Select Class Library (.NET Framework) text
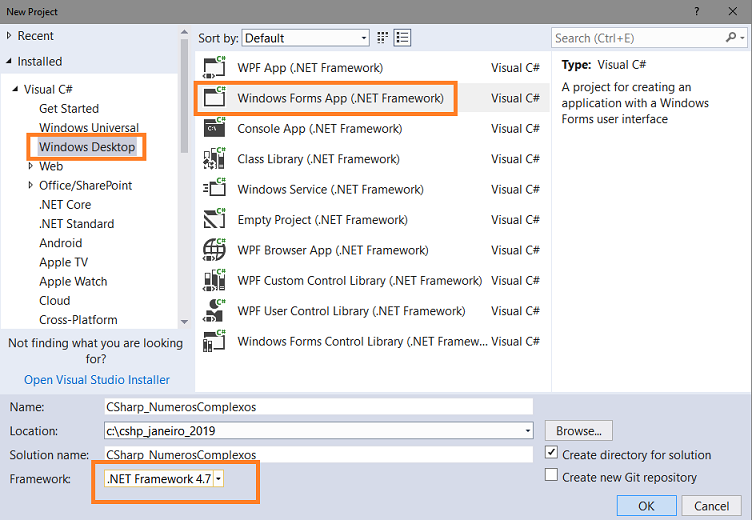 318,159
